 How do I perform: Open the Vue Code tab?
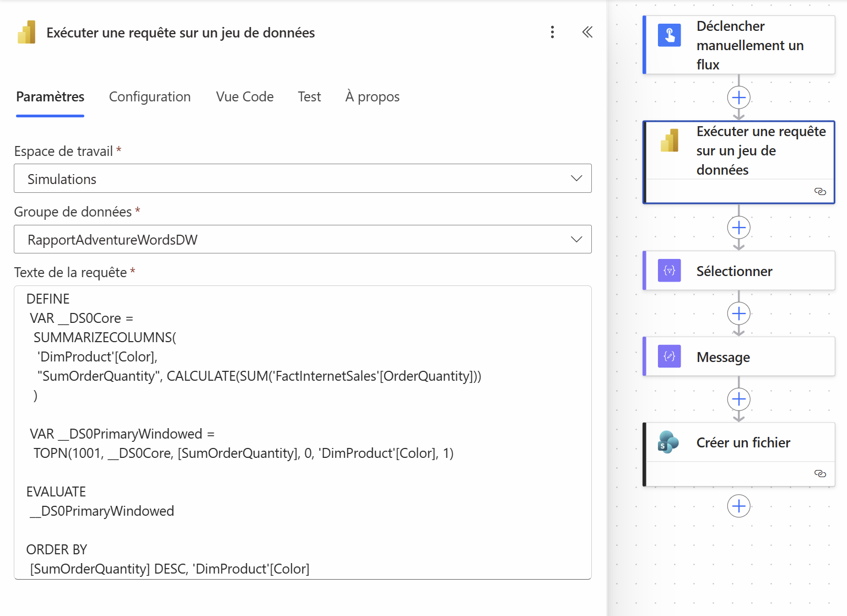click(245, 97)
